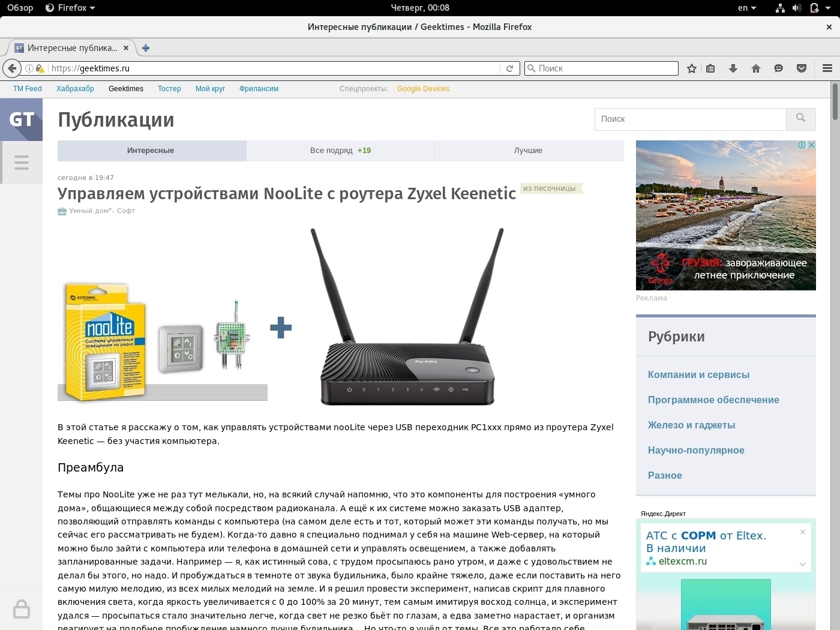Click the 'Яндекс.Директ' label
The width and height of the screenshot is (840, 630).
pyautogui.click(x=663, y=514)
